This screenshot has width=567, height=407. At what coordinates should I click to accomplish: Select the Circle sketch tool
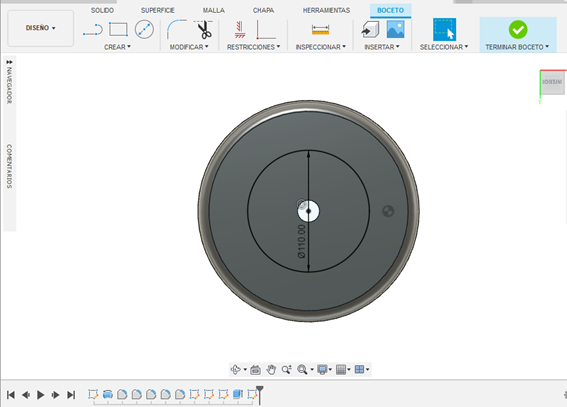tap(144, 29)
